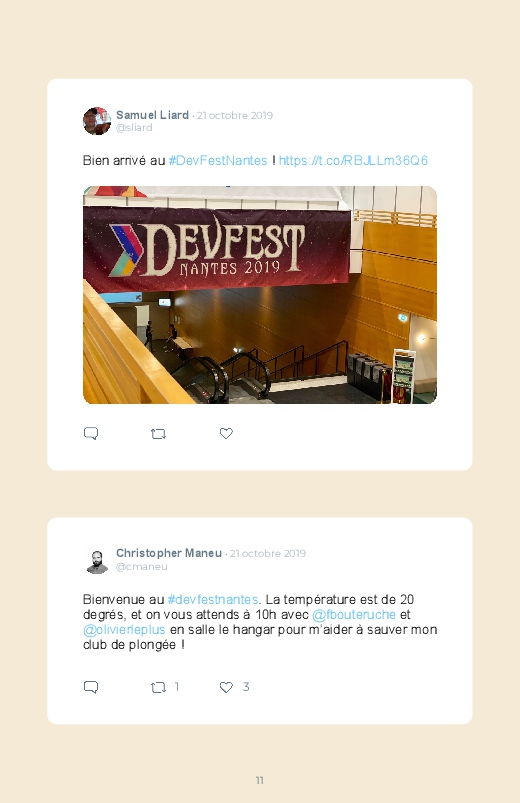Click the retweet icon on Samuel Liard's tweet
520x803 pixels.
pyautogui.click(x=158, y=434)
